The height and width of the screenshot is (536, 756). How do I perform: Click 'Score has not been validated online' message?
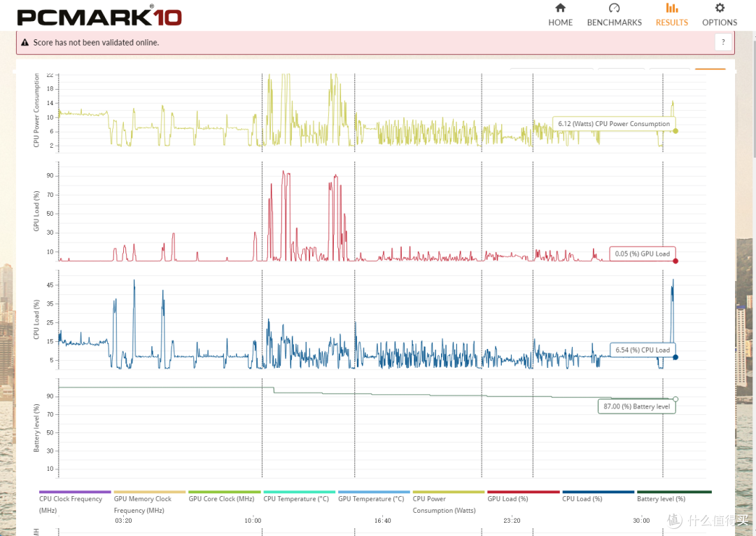(x=96, y=43)
